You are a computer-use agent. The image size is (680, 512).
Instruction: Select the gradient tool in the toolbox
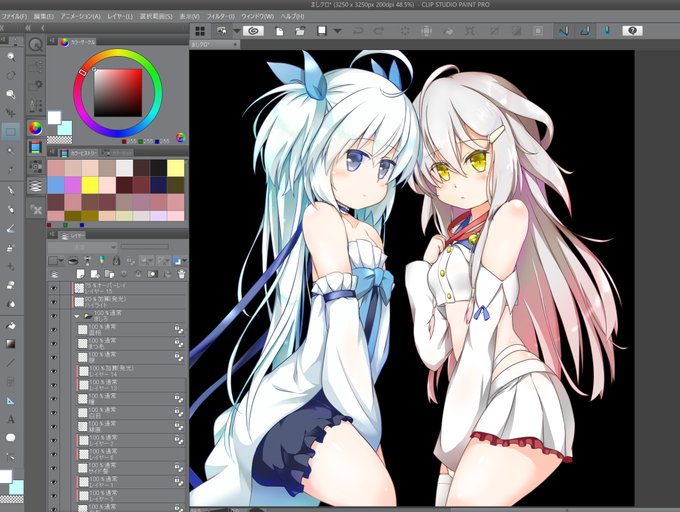[x=11, y=344]
